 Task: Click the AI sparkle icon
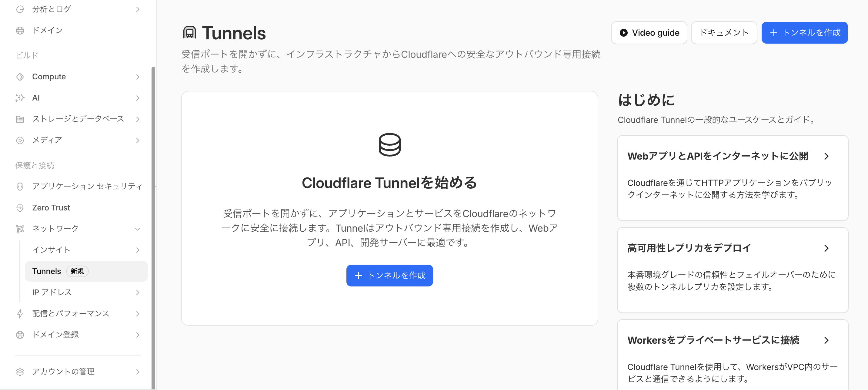(20, 98)
